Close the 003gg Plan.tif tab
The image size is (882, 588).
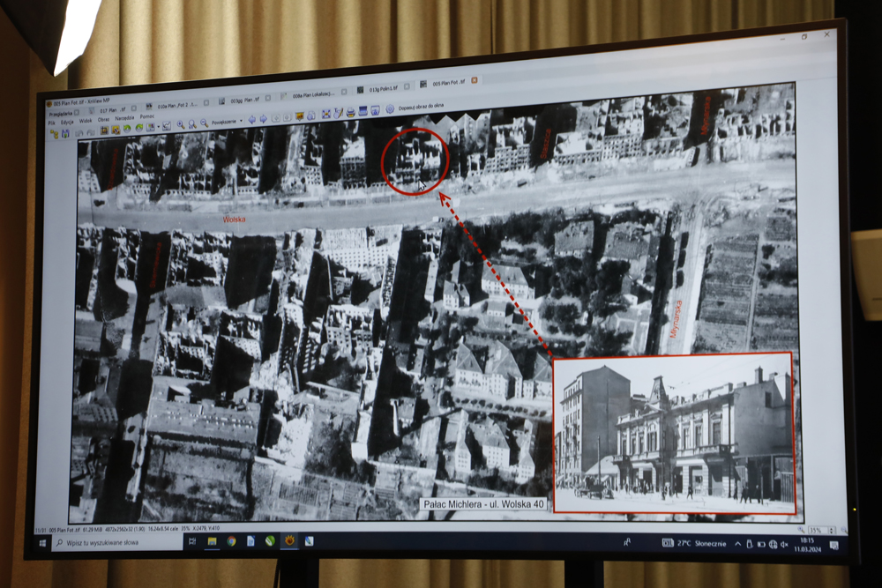[268, 99]
